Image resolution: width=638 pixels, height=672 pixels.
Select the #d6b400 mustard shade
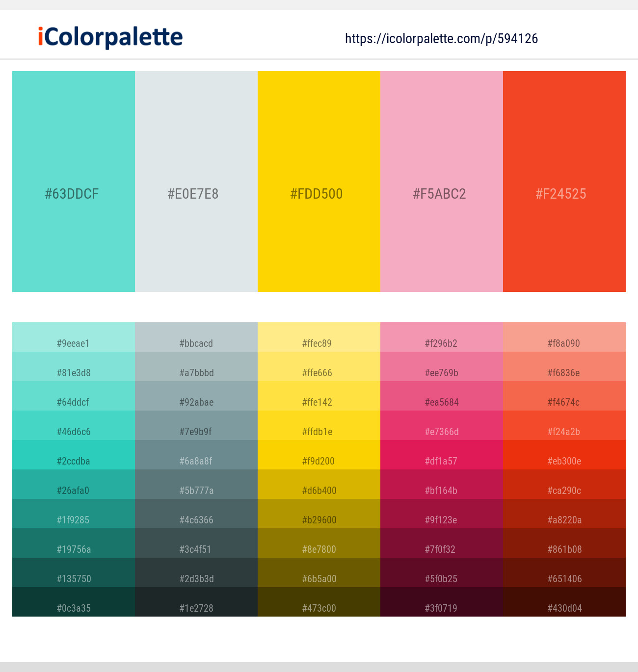319,484
